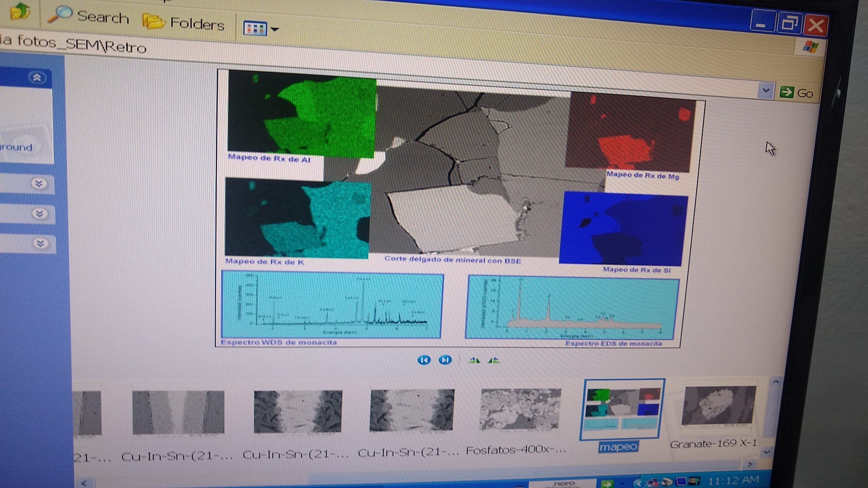Expand the second collapsed task pane section
Viewport: 868px width, 488px height.
pyautogui.click(x=39, y=213)
